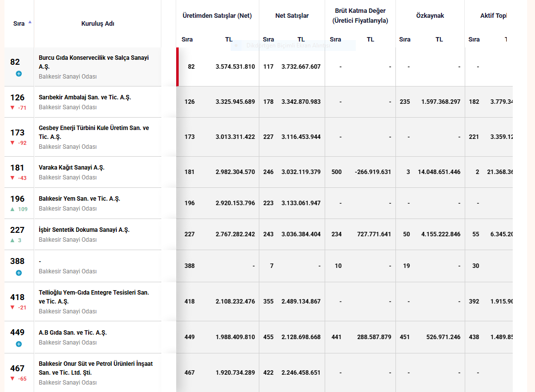Open Sarıbekir Ambalaj San. ve Tic. A.Ş.
Viewport: 535px width, 392px height.
point(85,97)
